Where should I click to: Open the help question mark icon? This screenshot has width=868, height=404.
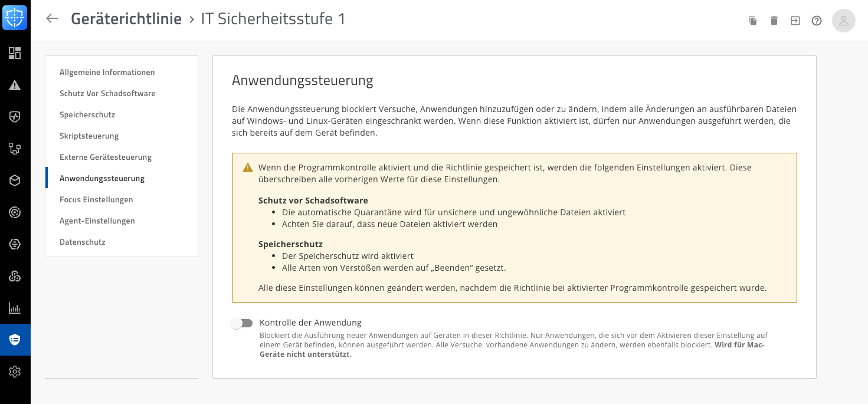[817, 21]
